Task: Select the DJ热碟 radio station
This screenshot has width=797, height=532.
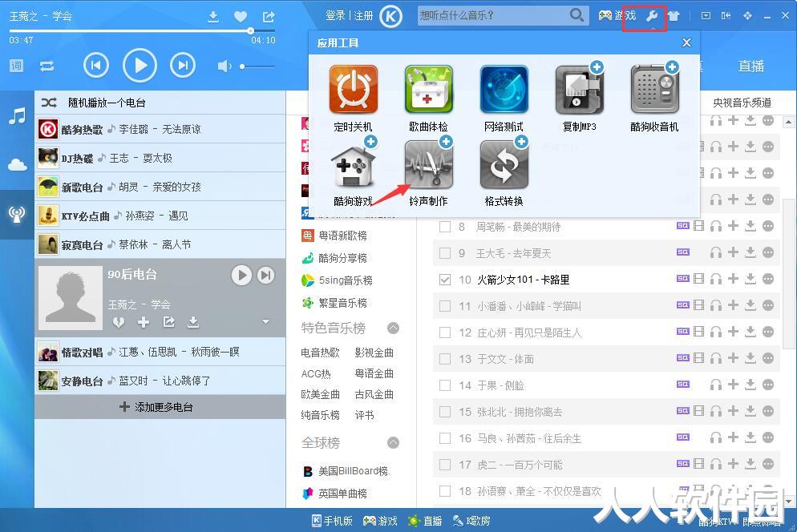Action: (160, 158)
